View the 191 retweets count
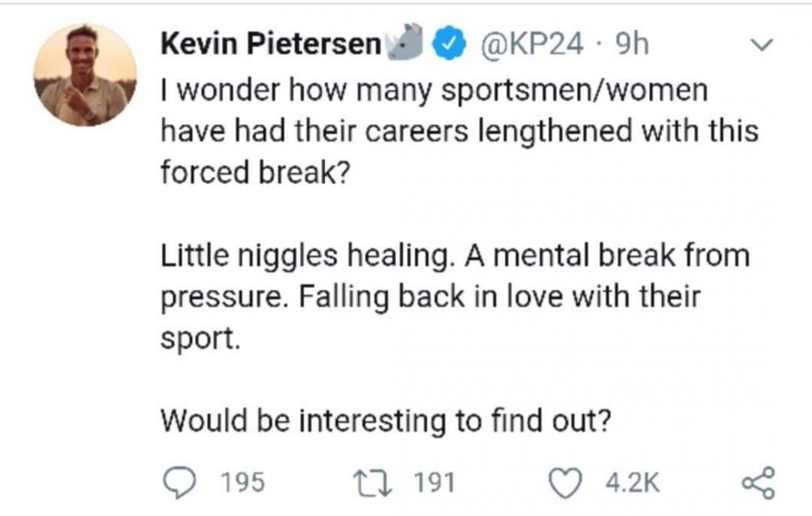This screenshot has width=812, height=516. (434, 483)
